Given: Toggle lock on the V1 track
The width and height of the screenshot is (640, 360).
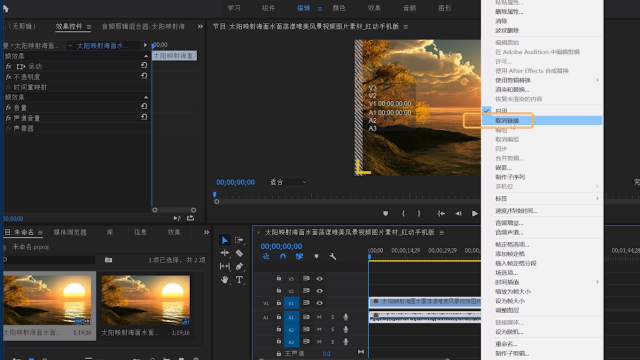Looking at the screenshot, I should (x=279, y=303).
